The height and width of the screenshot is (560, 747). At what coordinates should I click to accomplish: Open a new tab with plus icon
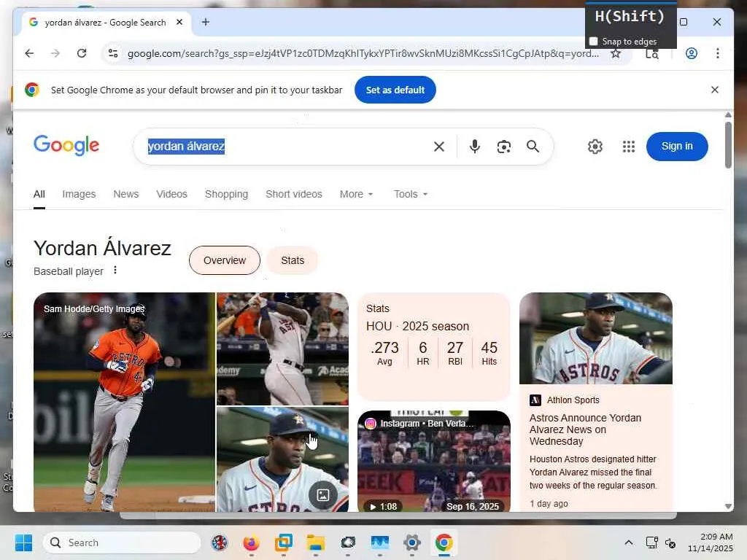pos(205,22)
